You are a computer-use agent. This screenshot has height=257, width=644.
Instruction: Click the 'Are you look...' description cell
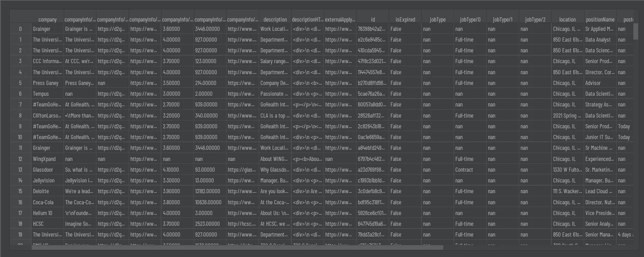[275, 191]
